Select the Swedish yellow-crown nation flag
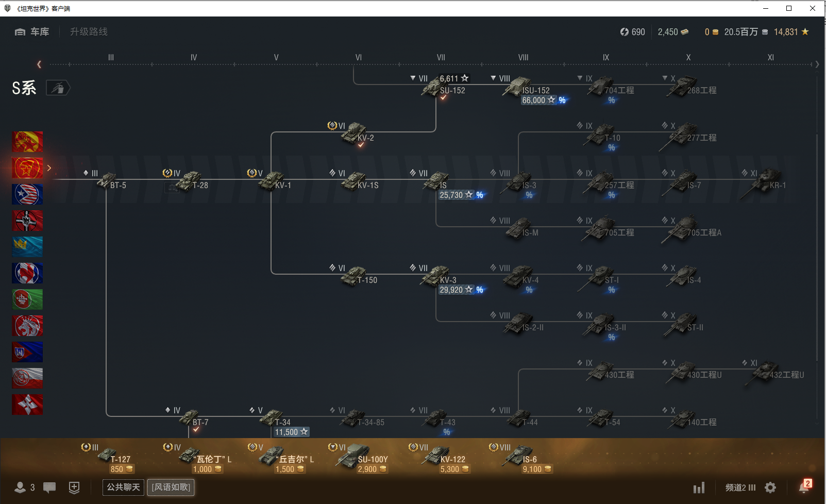The width and height of the screenshot is (826, 504). click(x=27, y=247)
